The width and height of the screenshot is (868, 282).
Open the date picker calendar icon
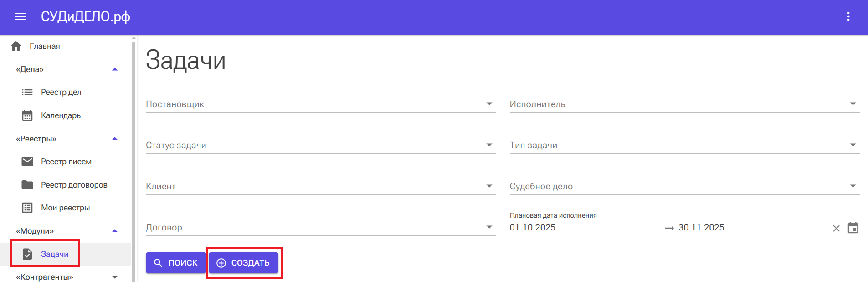(854, 227)
